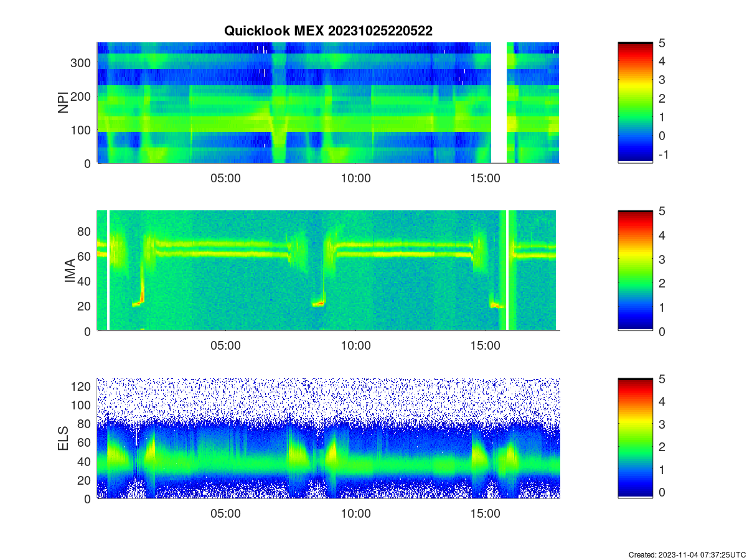
Task: Click the 15:00 tick under IMA plot
Action: (x=486, y=345)
